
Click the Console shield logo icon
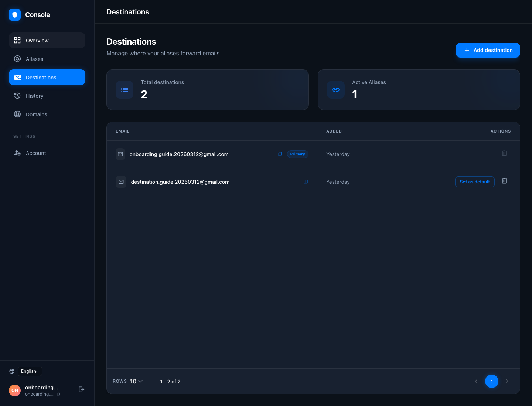(15, 15)
